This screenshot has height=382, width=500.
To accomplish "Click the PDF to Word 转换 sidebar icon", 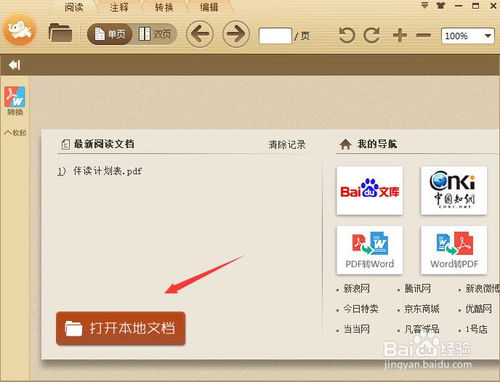I will pos(15,101).
